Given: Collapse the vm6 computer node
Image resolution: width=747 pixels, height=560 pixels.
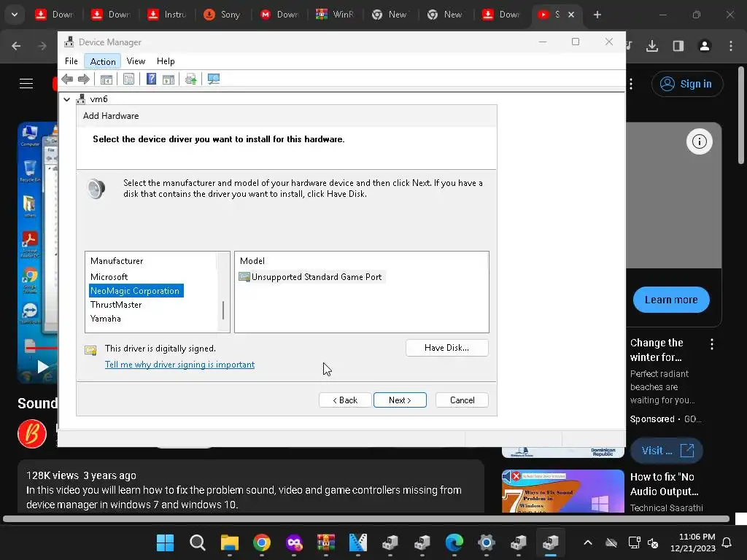Looking at the screenshot, I should [x=66, y=99].
